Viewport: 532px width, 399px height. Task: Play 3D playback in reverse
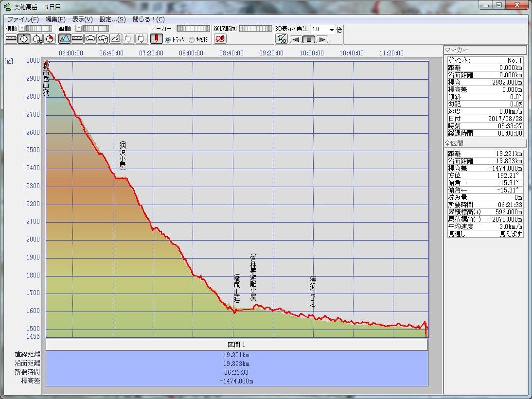point(296,39)
